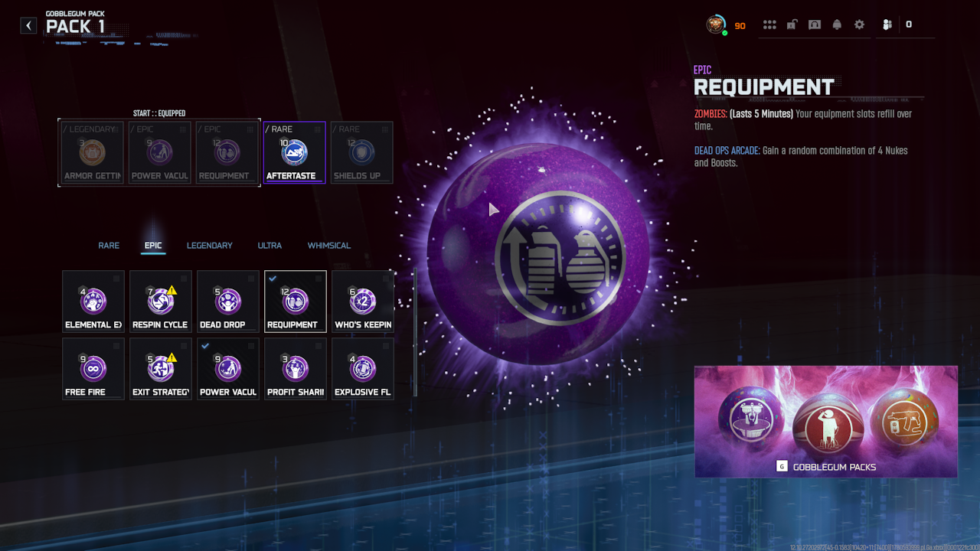This screenshot has width=980, height=551.
Task: Select the equipped Requipment slot
Action: pos(227,152)
